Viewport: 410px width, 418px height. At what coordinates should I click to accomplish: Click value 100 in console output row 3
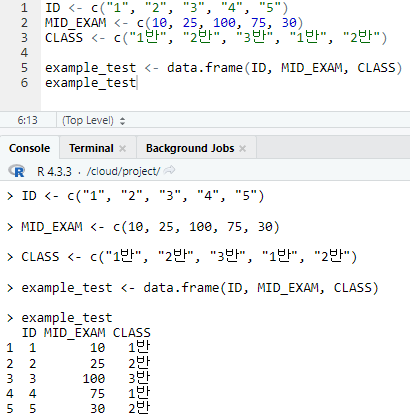(94, 379)
